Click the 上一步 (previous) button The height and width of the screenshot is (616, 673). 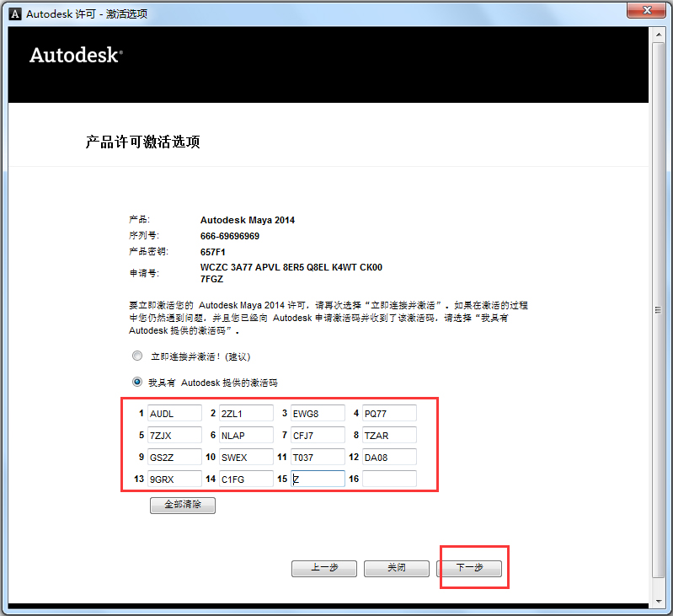(x=324, y=568)
